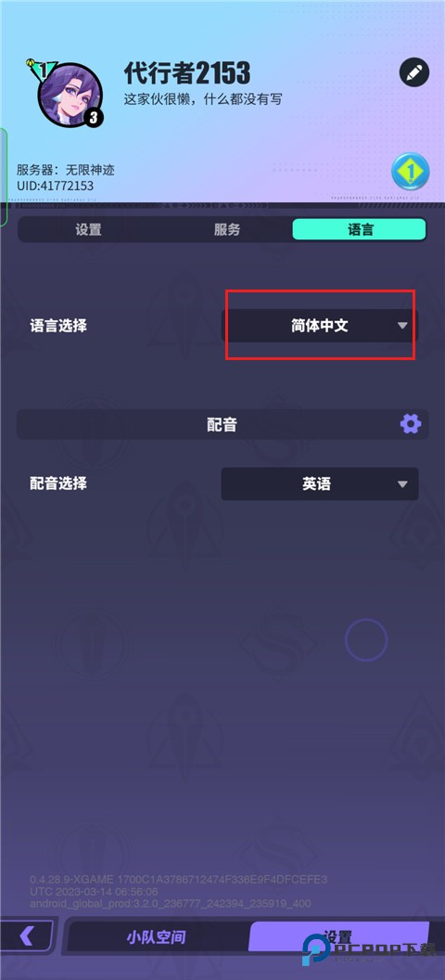Click the arrow beside 英语
Screen dimensions: 445x980
(402, 484)
